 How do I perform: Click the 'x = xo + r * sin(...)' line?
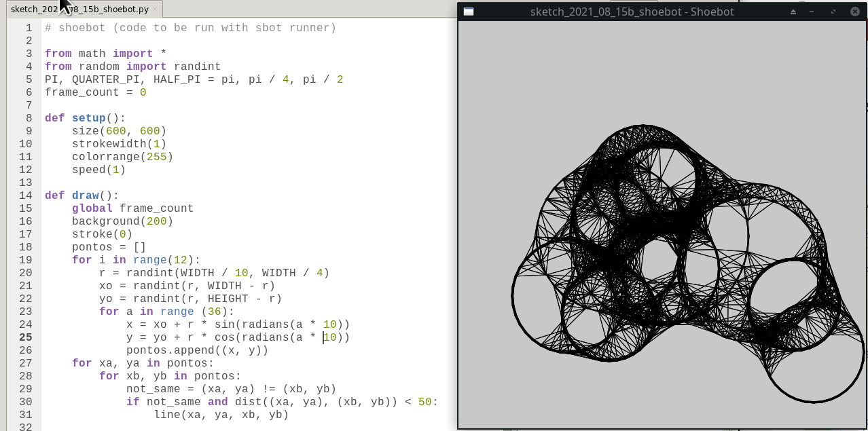tap(238, 324)
